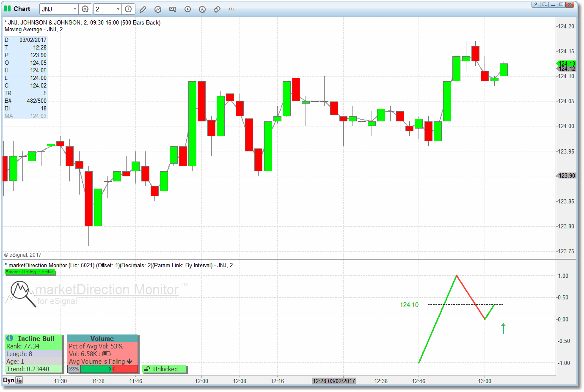Click the MA 124.03 data row
The image size is (584, 392).
point(25,116)
